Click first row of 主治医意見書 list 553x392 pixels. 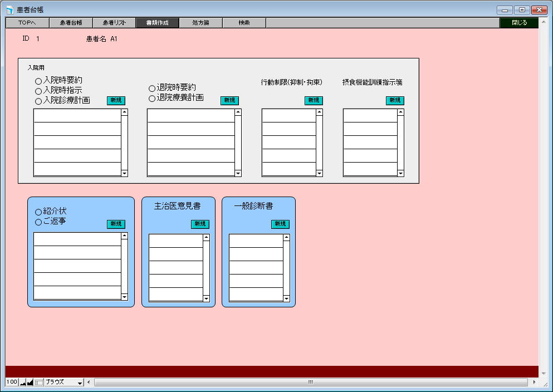(x=176, y=241)
